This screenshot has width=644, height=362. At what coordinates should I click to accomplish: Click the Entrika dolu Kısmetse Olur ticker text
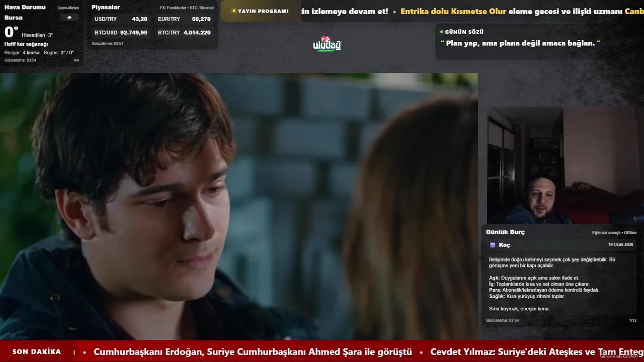[x=453, y=11]
